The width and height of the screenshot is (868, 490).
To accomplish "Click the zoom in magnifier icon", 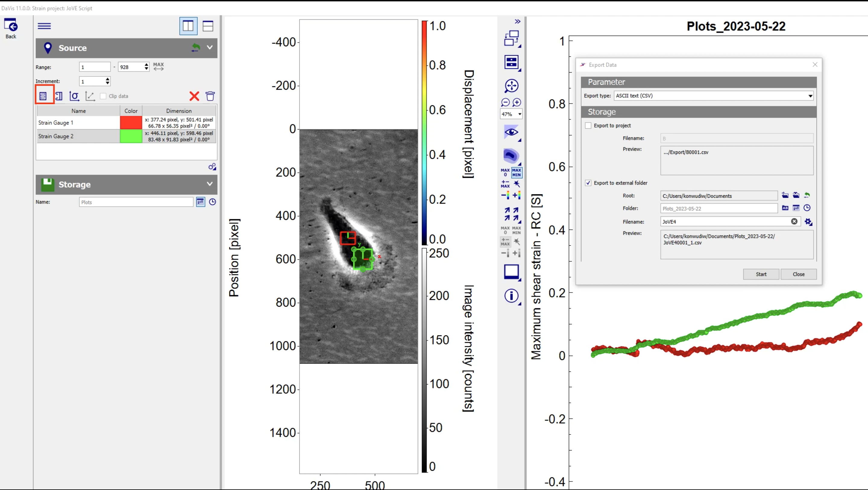I will [517, 102].
